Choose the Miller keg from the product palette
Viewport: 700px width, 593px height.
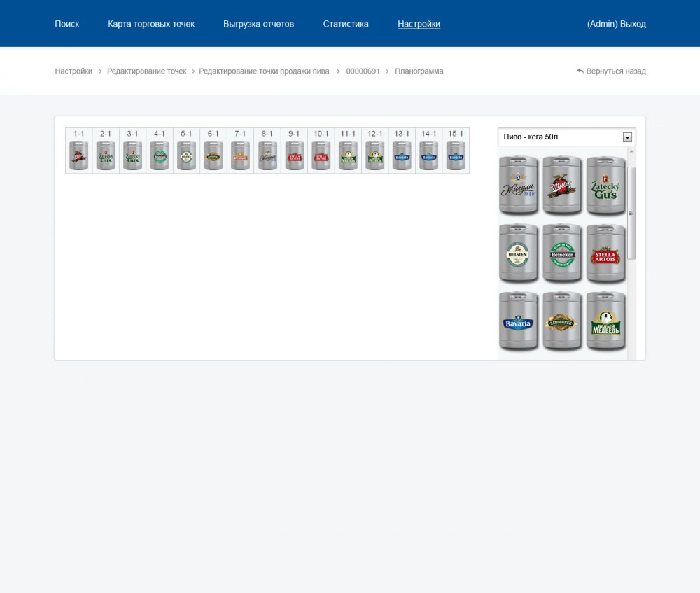point(562,186)
